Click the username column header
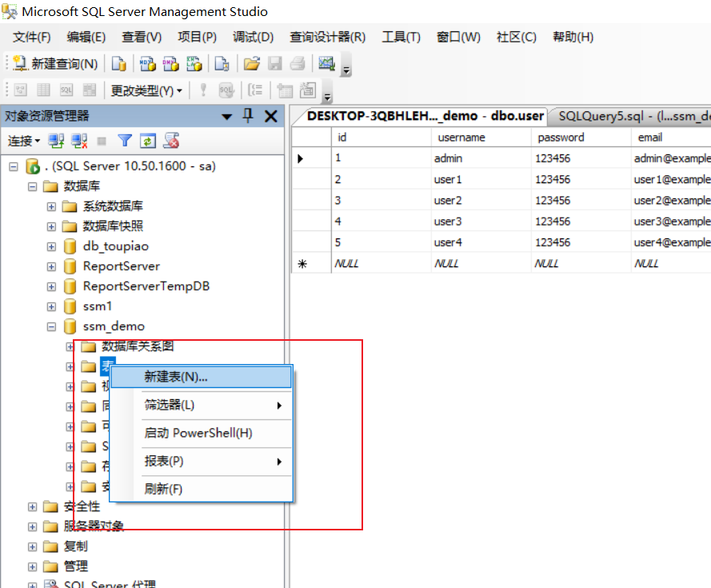This screenshot has height=588, width=711. pos(481,137)
